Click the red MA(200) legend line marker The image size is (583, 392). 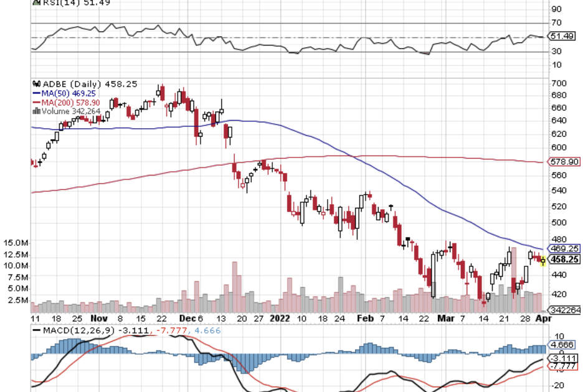pyautogui.click(x=36, y=102)
